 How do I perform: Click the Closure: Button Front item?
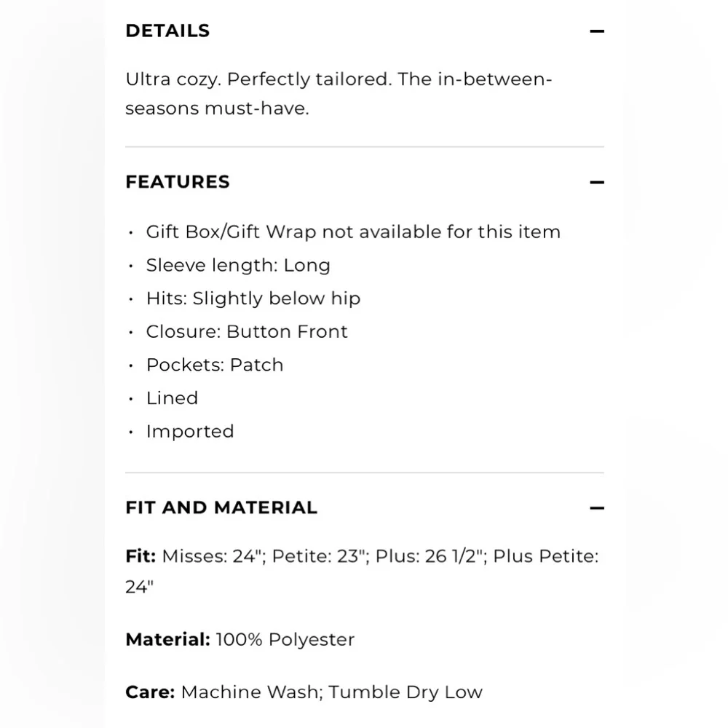[247, 331]
